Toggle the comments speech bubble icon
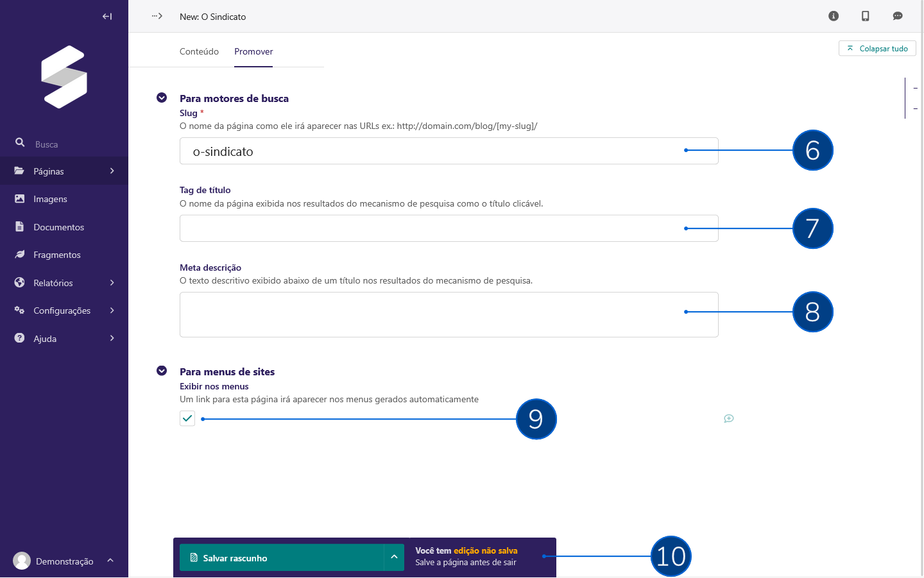Screen dimensions: 924x578 (897, 16)
